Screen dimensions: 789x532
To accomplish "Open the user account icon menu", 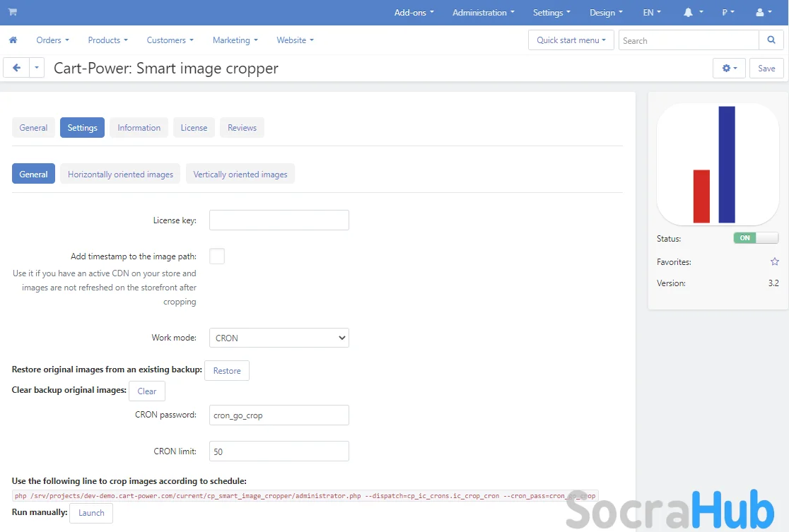I will coord(764,13).
